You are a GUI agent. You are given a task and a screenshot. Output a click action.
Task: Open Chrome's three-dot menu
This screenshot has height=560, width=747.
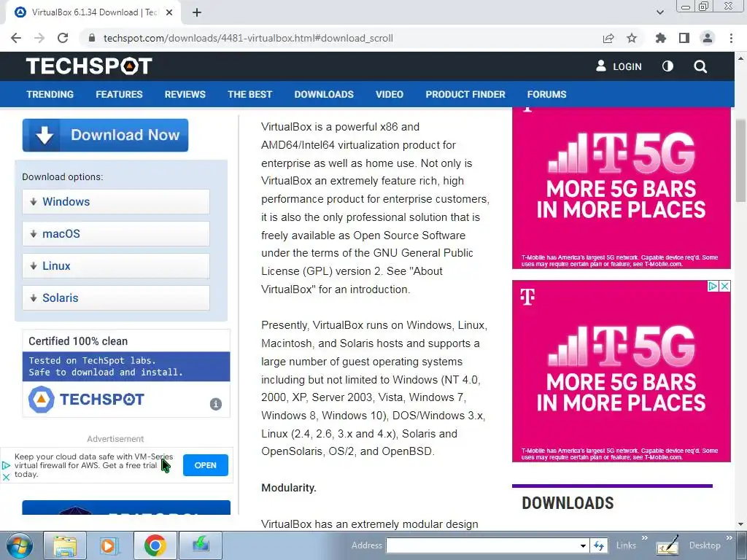pos(731,38)
